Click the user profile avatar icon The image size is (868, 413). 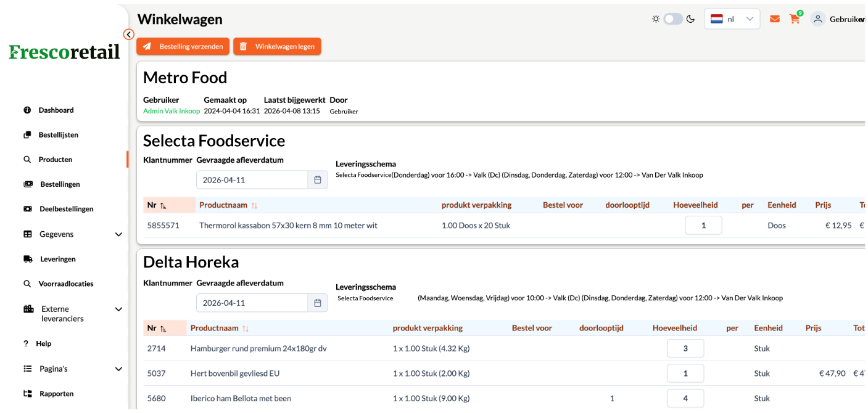click(x=818, y=19)
